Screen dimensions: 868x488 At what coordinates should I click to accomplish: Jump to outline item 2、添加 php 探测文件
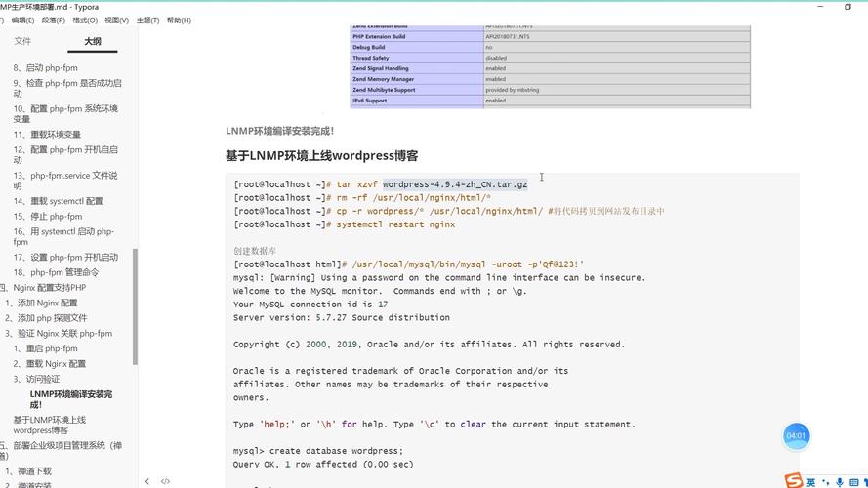(x=46, y=318)
